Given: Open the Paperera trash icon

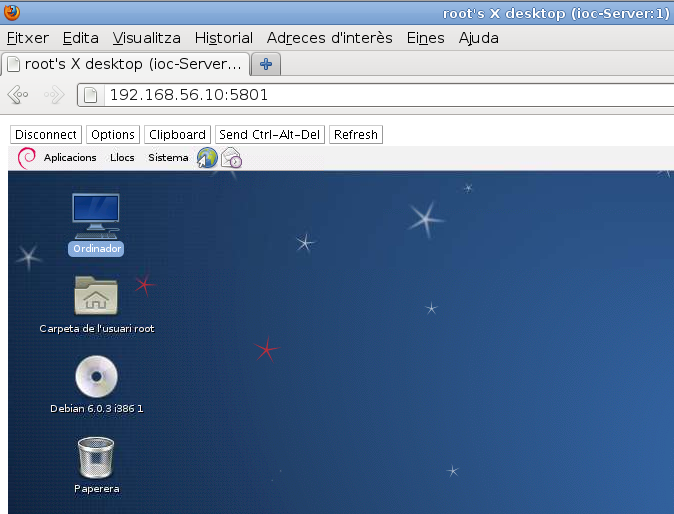Looking at the screenshot, I should coord(96,458).
